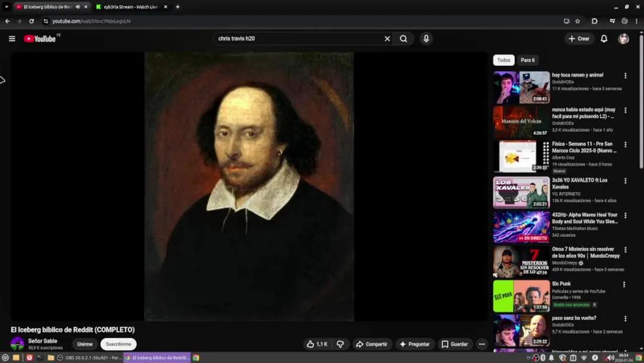The width and height of the screenshot is (644, 363).
Task: Open the tab search dropdown arrow
Action: click(6, 7)
